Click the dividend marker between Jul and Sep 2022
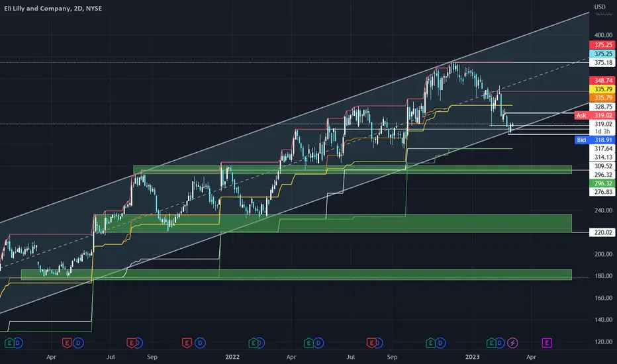 (x=379, y=343)
